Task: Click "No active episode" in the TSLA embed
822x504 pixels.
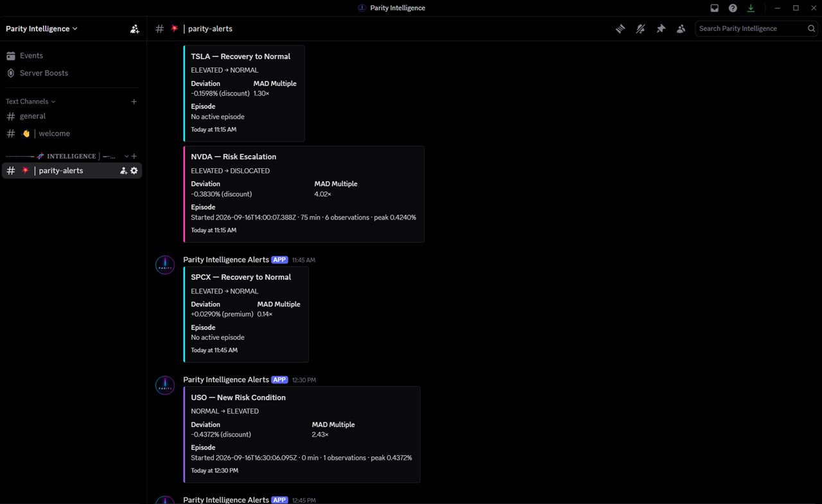Action: [218, 117]
